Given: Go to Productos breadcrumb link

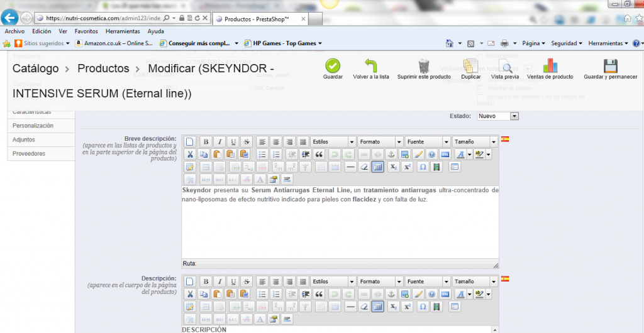Looking at the screenshot, I should 103,68.
